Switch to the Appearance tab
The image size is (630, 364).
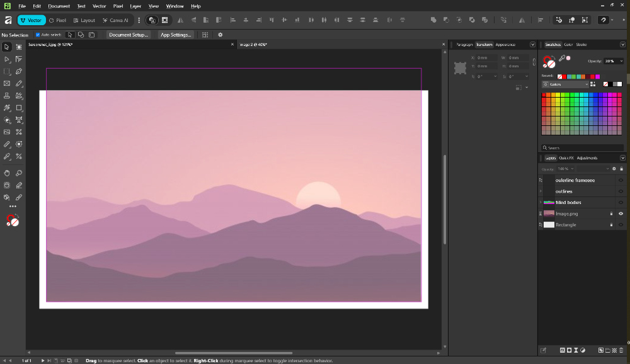click(x=505, y=45)
